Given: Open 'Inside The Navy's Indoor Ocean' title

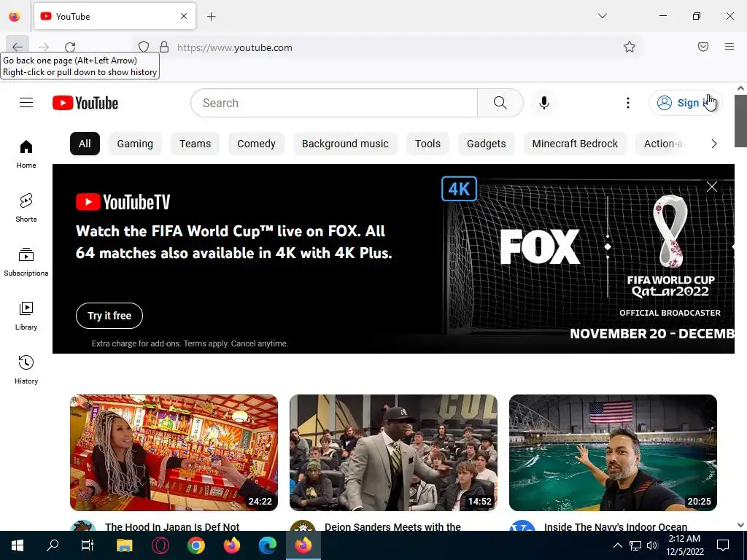Looking at the screenshot, I should click(616, 526).
